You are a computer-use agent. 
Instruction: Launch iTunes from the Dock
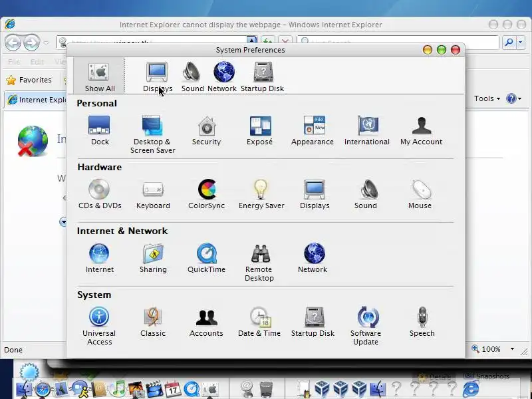118,389
